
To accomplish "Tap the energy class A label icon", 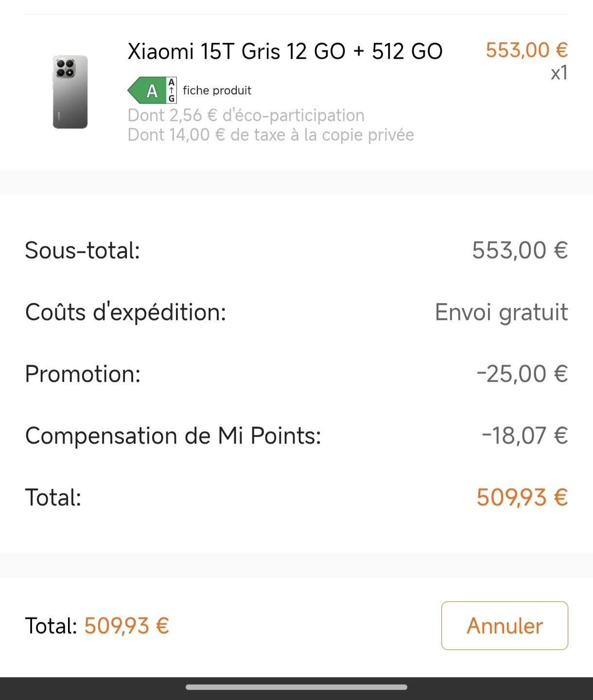I will pyautogui.click(x=152, y=90).
